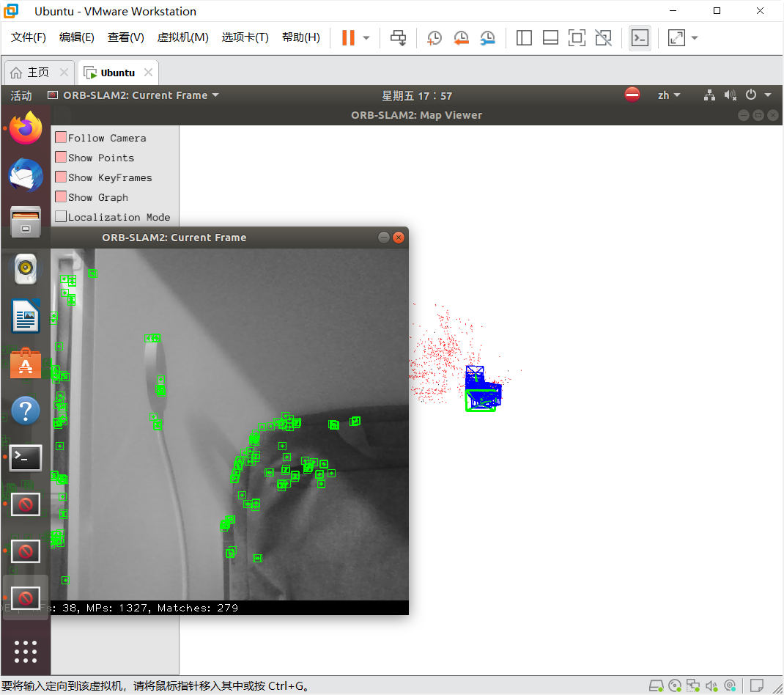
Task: Click the muted volume icon in Ubuntu panel
Action: (731, 95)
